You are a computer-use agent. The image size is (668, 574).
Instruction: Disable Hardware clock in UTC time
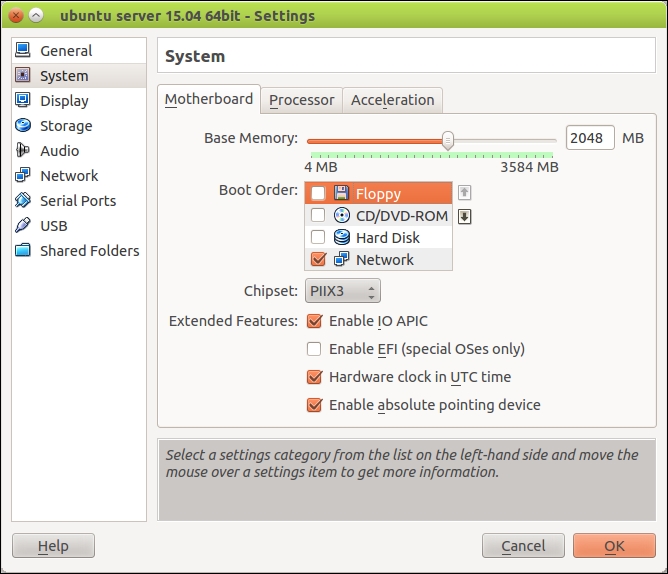314,377
